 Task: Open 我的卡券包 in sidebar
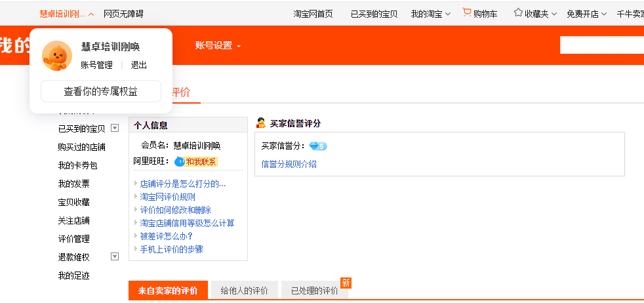click(77, 165)
